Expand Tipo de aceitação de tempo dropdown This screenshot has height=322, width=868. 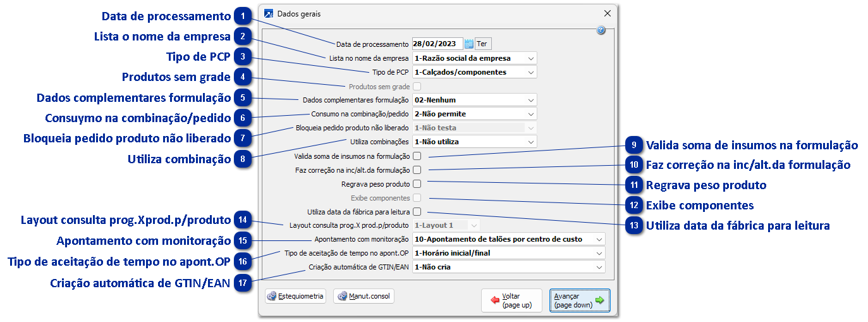tap(508, 253)
